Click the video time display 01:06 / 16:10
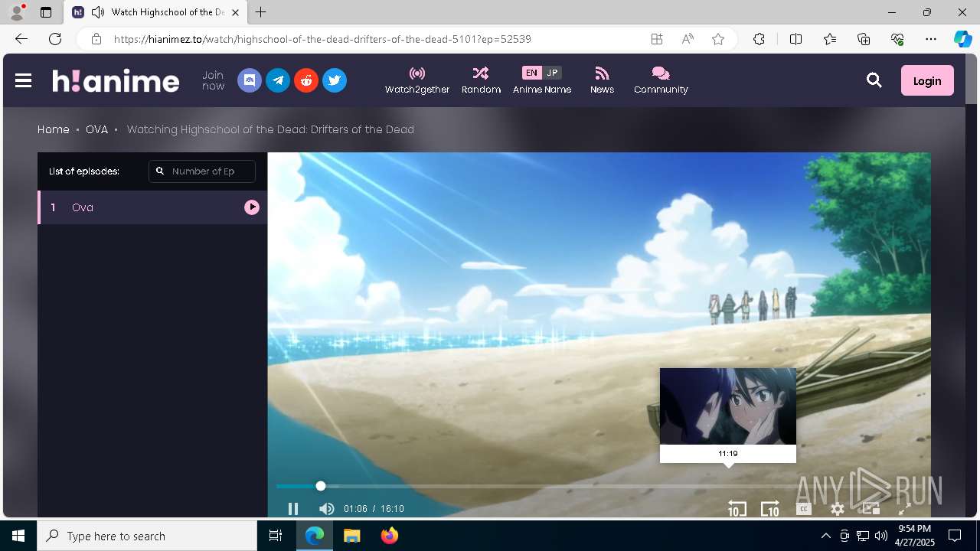The width and height of the screenshot is (980, 551). 374,509
